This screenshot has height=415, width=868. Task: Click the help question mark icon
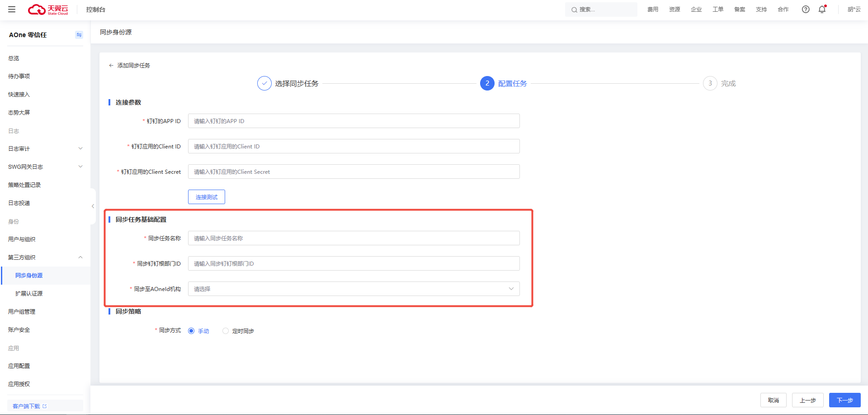coord(806,10)
